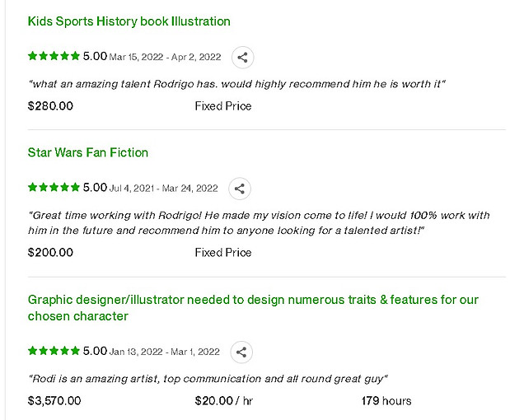
Task: Open Kids Sports History book Illustration job
Action: coord(129,21)
